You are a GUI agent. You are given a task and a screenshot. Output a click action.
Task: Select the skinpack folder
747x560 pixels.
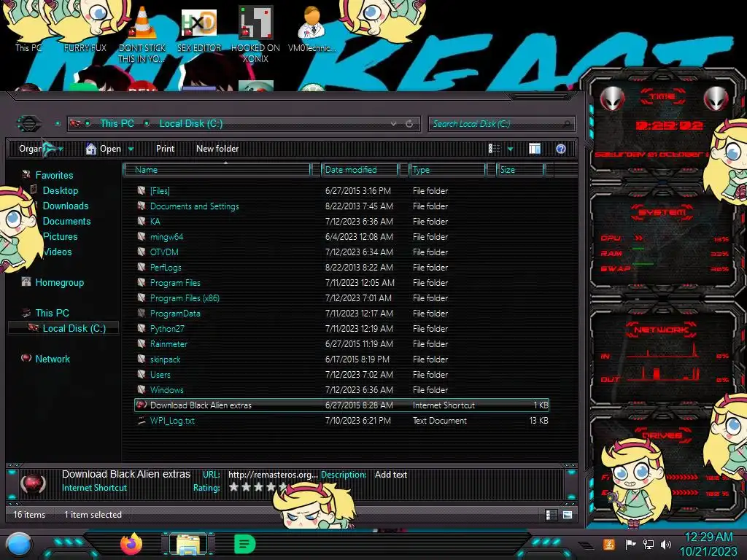[x=165, y=359]
